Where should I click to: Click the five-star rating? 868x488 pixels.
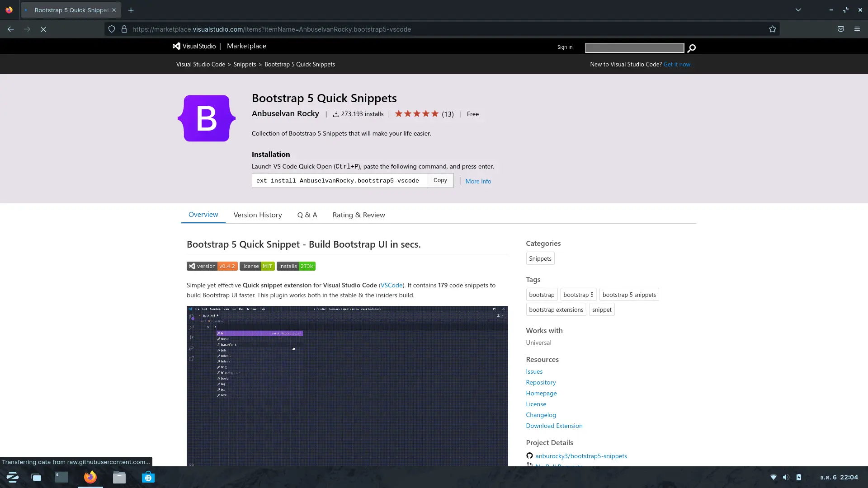pos(417,114)
